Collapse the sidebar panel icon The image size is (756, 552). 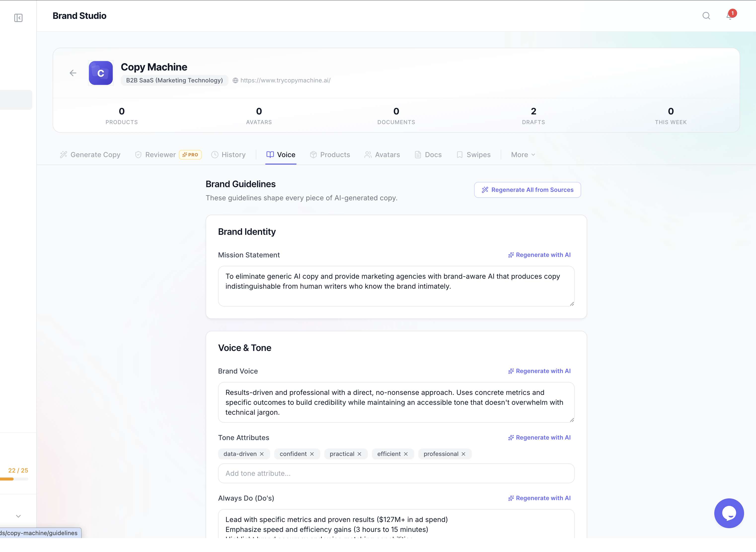tap(18, 18)
